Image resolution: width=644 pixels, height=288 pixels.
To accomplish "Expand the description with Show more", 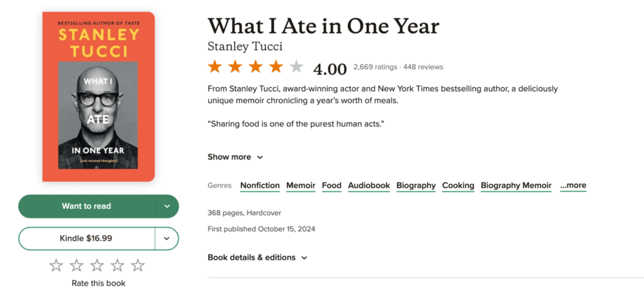I will tap(235, 157).
